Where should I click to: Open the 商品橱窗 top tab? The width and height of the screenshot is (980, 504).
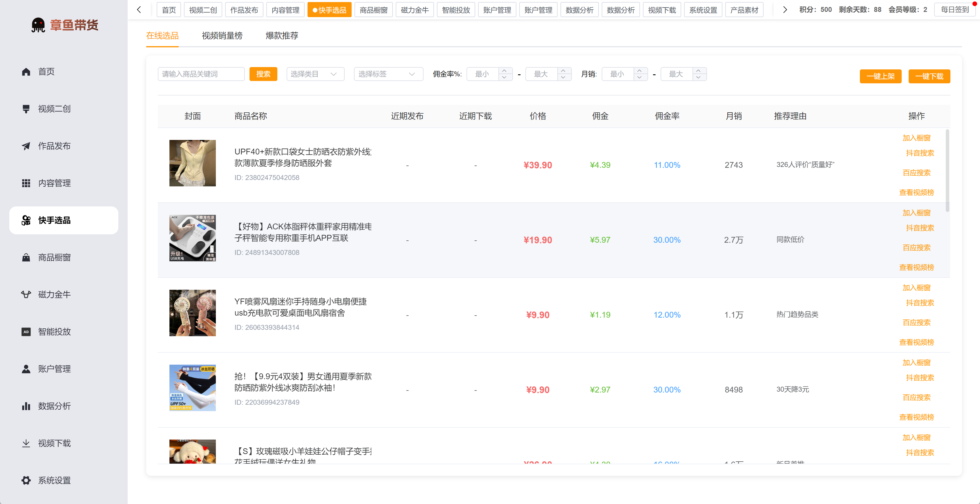pos(374,10)
